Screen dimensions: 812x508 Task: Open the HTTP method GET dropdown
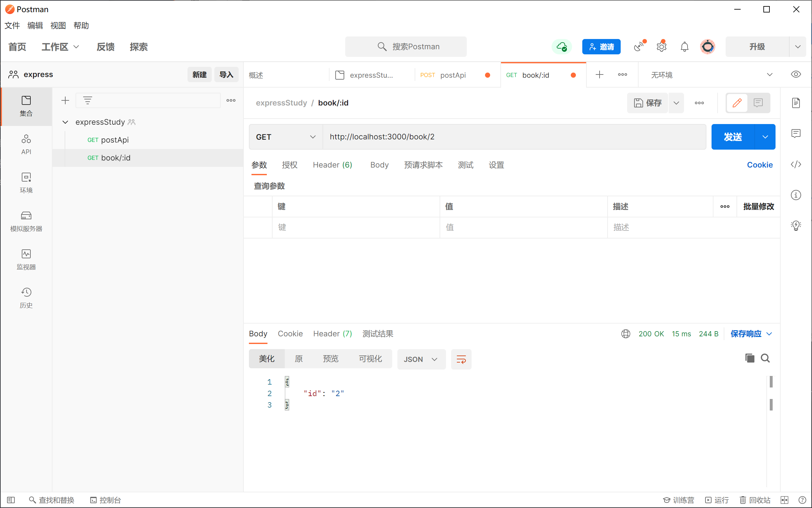click(x=286, y=137)
